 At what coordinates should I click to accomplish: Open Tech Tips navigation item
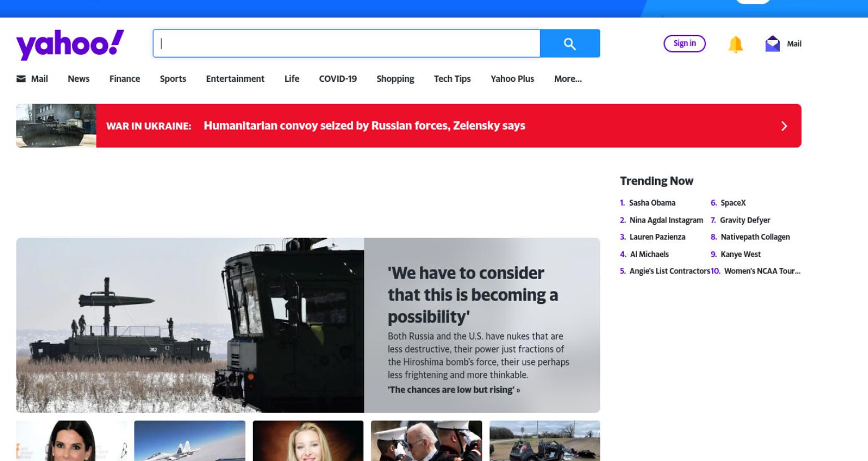click(452, 79)
